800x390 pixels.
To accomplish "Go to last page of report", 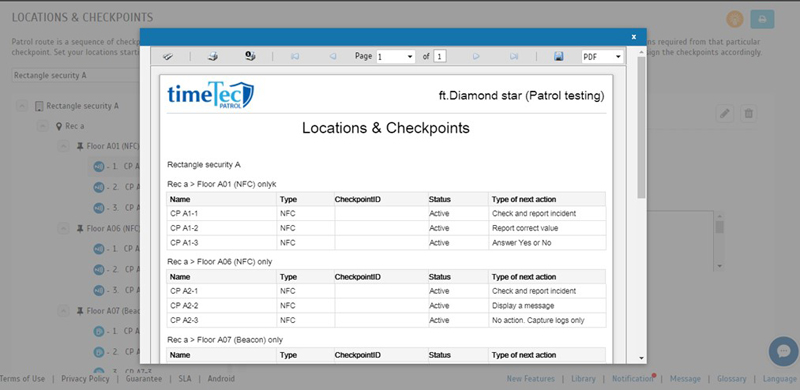I will pos(514,57).
